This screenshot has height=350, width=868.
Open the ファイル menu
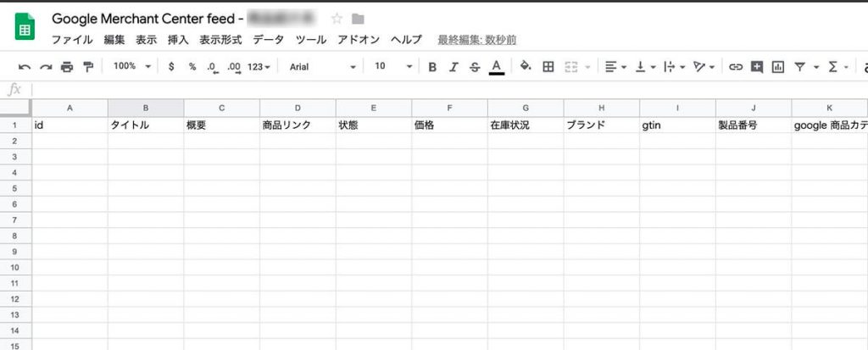click(72, 40)
